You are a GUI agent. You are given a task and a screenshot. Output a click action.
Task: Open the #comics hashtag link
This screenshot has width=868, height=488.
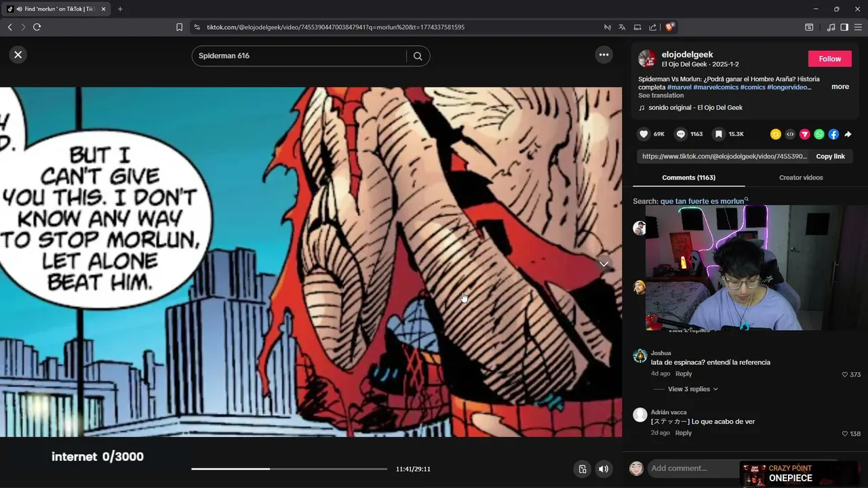(x=752, y=87)
